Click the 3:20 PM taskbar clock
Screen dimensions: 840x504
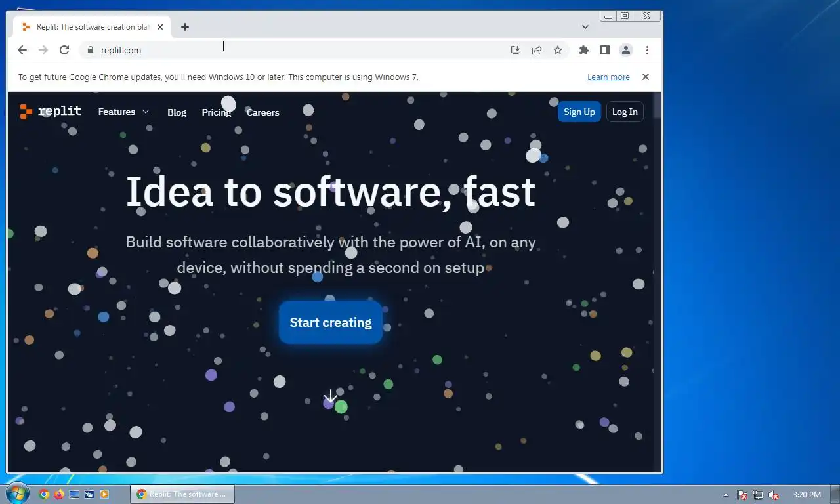click(x=807, y=495)
